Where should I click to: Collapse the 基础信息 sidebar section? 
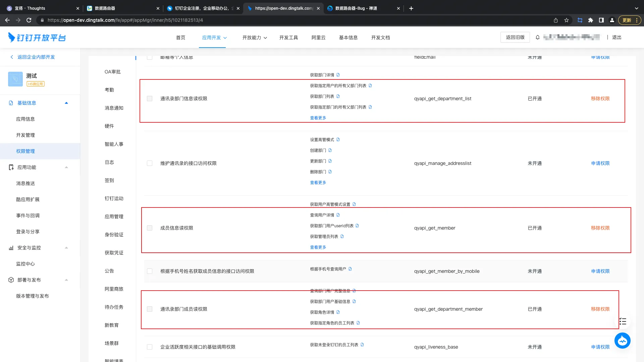click(66, 103)
